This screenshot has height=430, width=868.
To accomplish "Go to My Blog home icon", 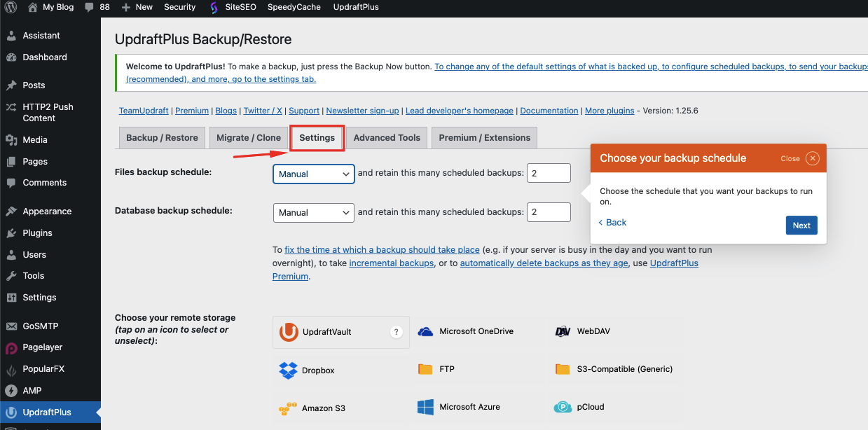I will point(32,7).
